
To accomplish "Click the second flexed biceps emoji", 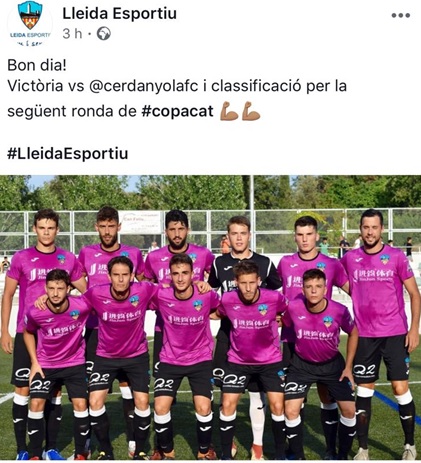I will (x=251, y=111).
